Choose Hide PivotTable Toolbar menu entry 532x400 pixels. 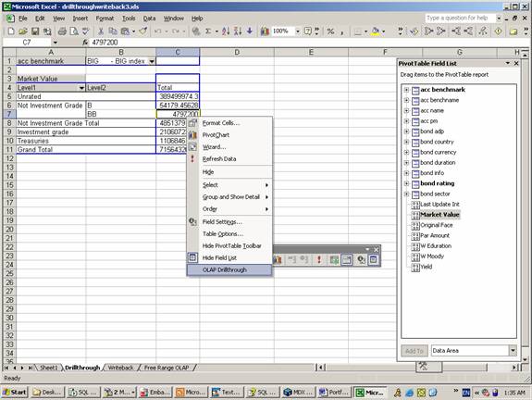229,246
